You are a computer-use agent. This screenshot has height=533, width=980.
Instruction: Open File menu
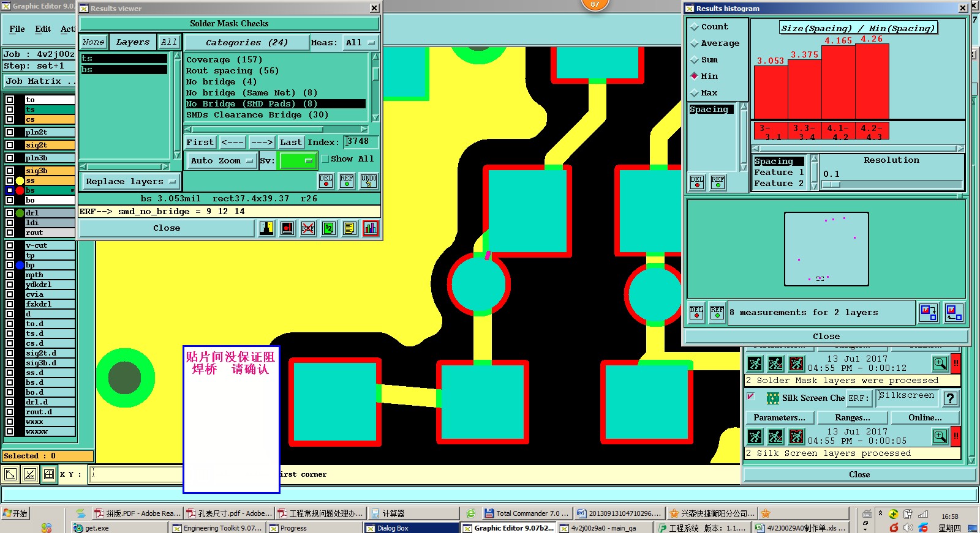[x=17, y=29]
